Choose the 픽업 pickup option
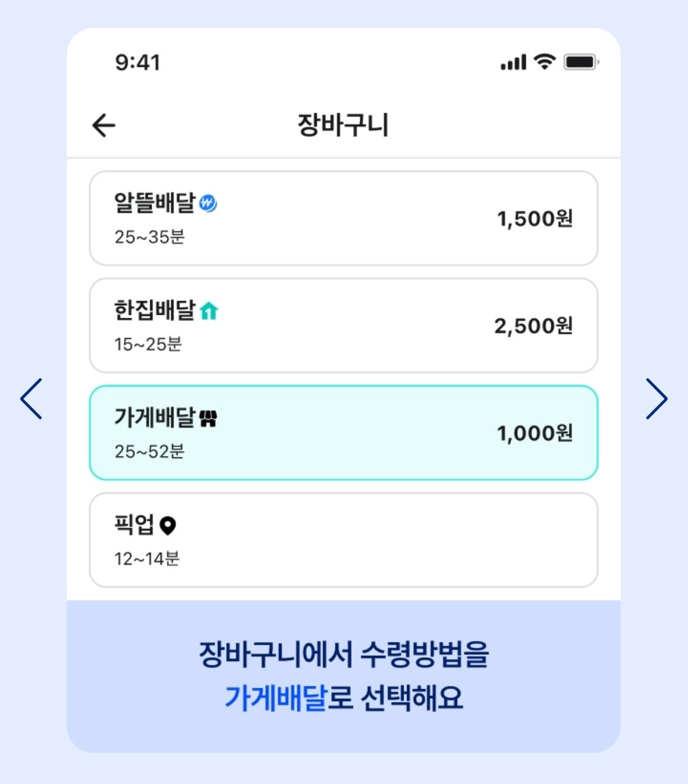 (x=343, y=540)
